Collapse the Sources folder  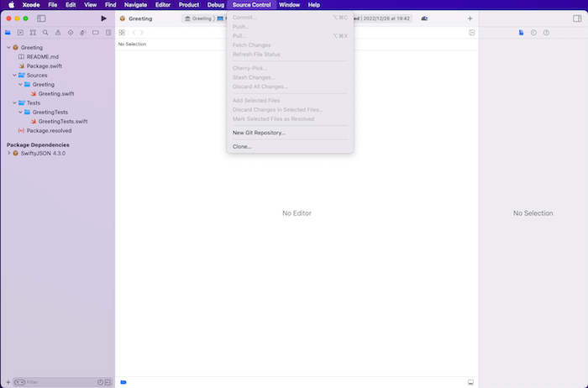[14, 76]
